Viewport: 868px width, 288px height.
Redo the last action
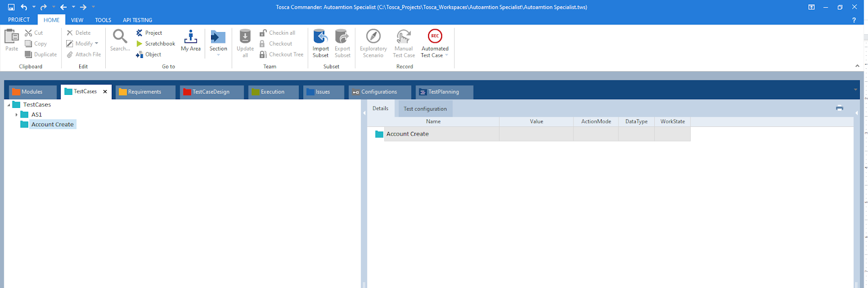click(43, 7)
